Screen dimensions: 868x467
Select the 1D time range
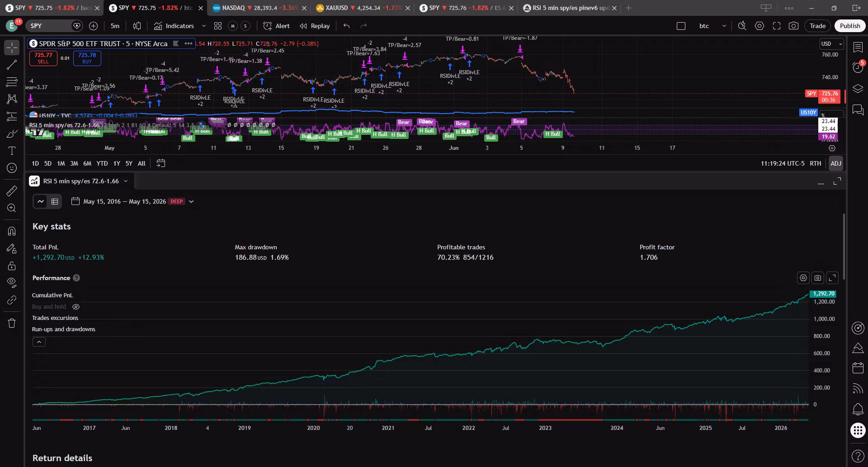(35, 163)
